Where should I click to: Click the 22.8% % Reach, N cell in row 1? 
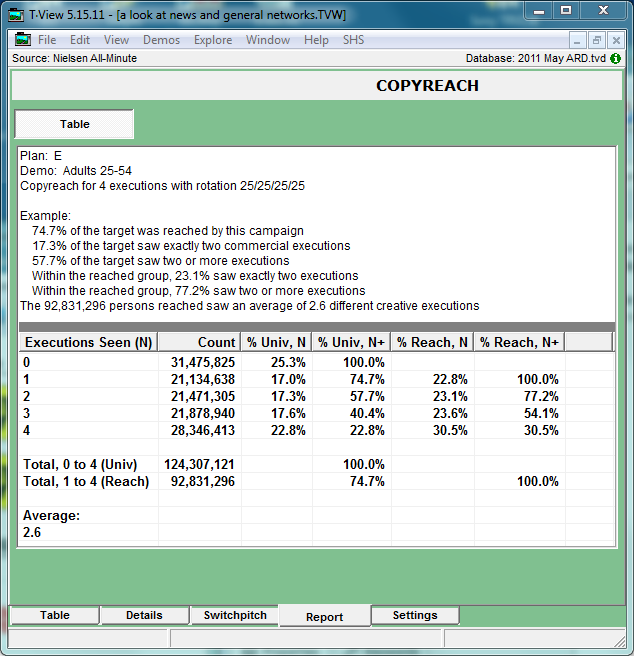(432, 379)
